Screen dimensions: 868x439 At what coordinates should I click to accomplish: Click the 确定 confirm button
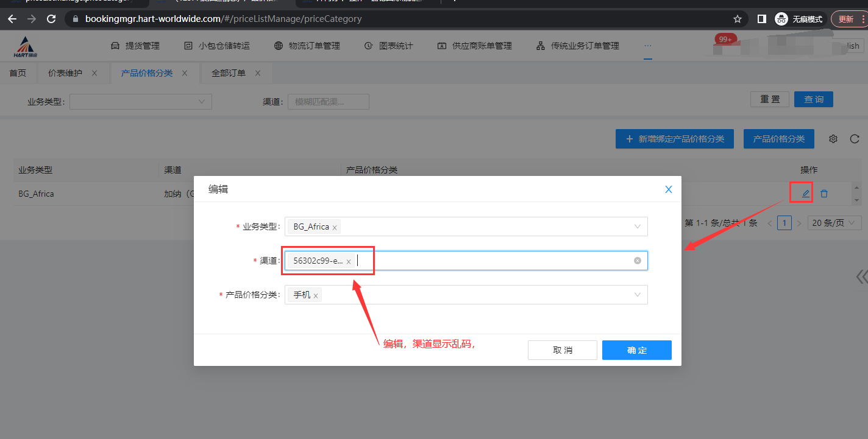tap(636, 350)
